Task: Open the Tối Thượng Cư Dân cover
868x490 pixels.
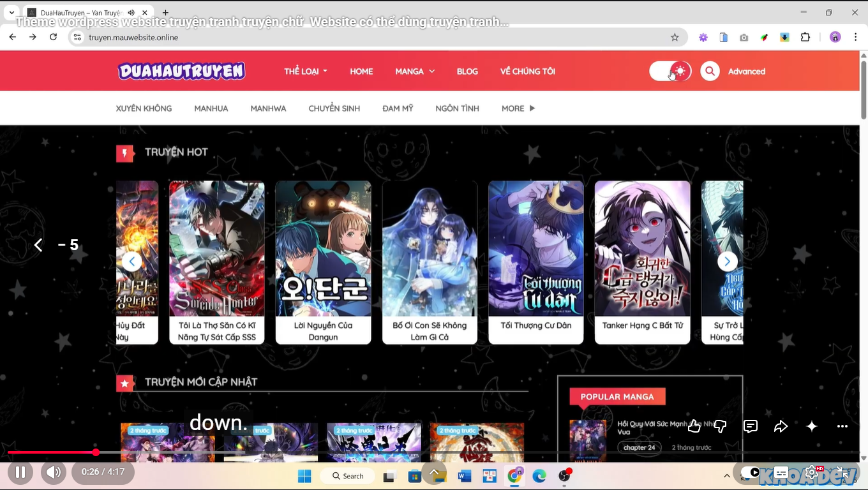Action: tap(536, 249)
